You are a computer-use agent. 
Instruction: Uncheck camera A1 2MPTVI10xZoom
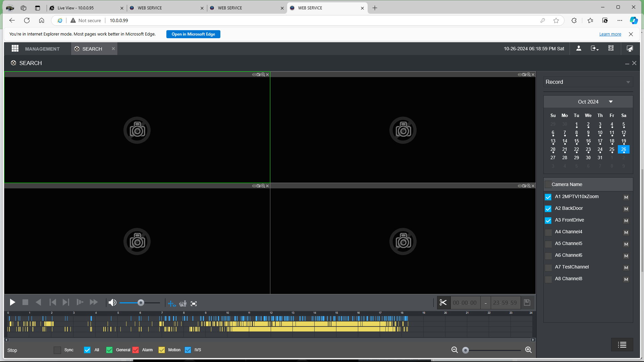click(548, 197)
